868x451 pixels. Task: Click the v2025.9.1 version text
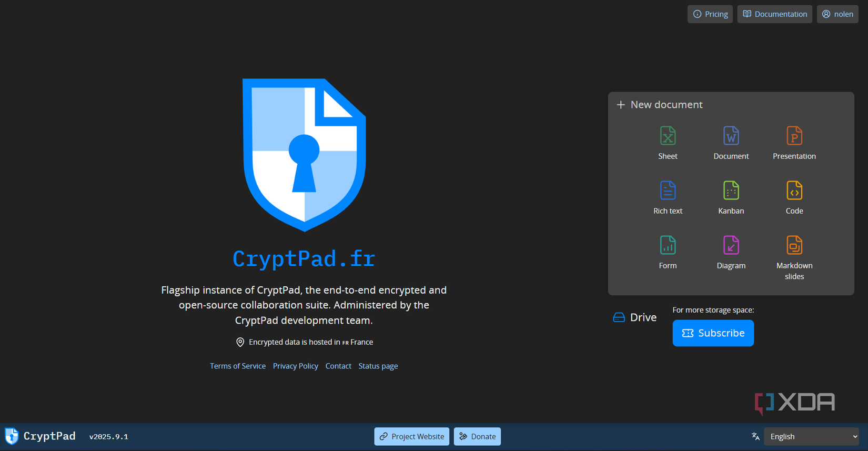[x=109, y=437]
